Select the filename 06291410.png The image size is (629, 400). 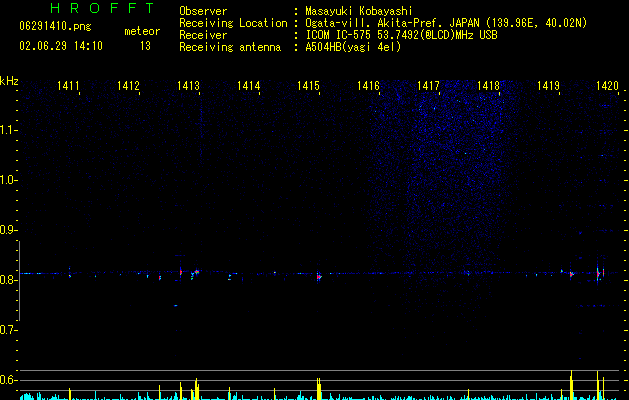pyautogui.click(x=55, y=26)
